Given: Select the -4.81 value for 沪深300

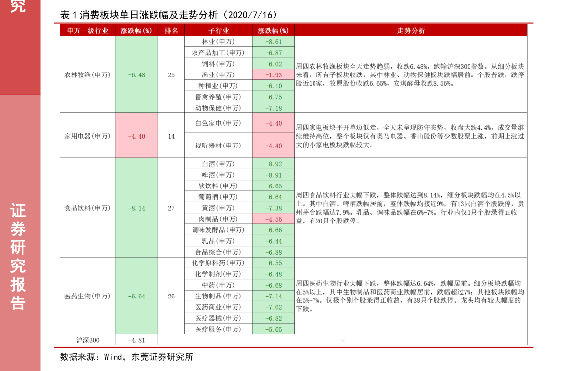Looking at the screenshot, I should point(136,340).
